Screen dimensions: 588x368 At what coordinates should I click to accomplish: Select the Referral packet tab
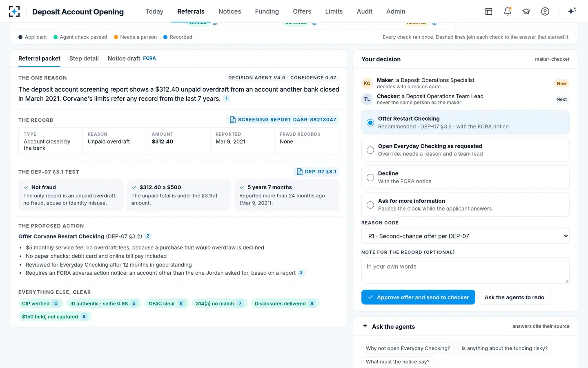click(39, 58)
